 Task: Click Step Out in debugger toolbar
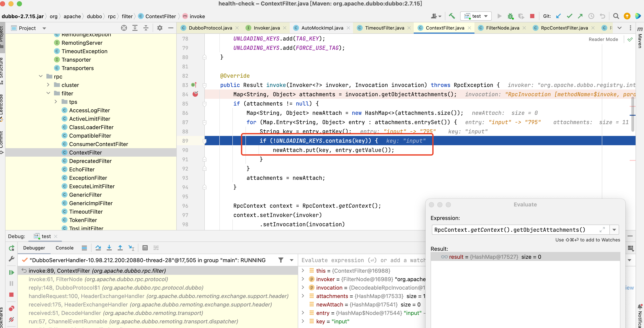120,248
